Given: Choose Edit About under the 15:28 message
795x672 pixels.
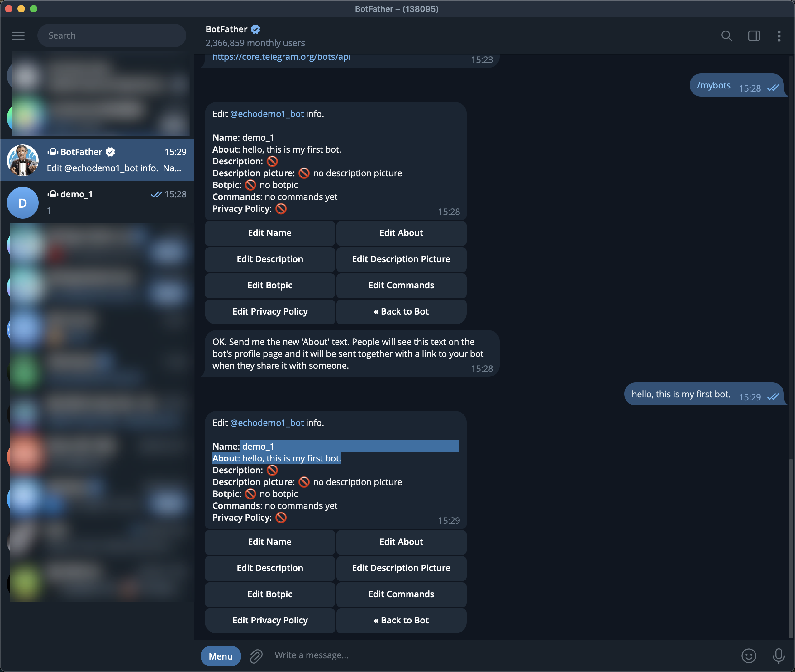Looking at the screenshot, I should pos(401,233).
